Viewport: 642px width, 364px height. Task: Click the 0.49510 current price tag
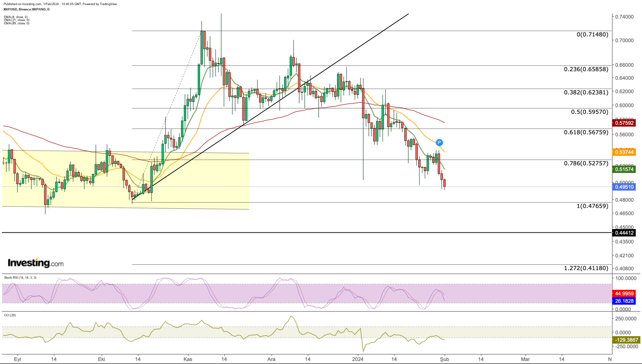tap(624, 187)
